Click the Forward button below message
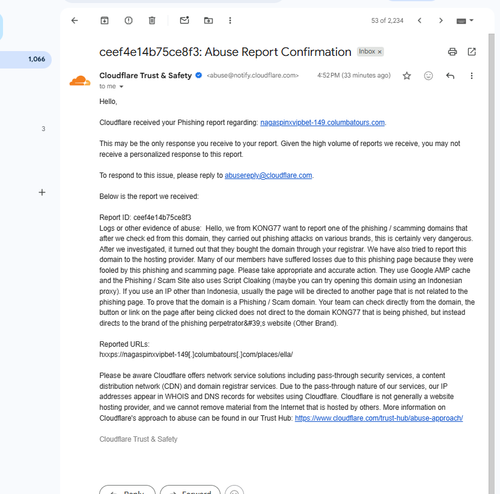This screenshot has height=494, width=500. (x=190, y=490)
